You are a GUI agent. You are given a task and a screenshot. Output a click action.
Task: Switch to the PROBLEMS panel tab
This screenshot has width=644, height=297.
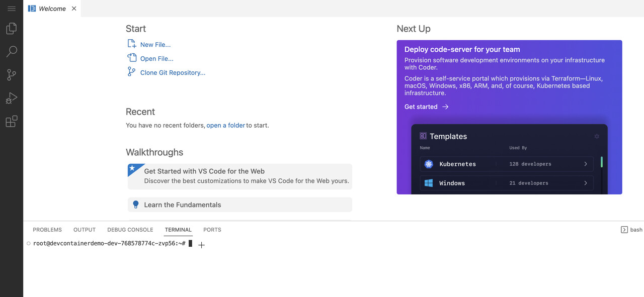[47, 230]
